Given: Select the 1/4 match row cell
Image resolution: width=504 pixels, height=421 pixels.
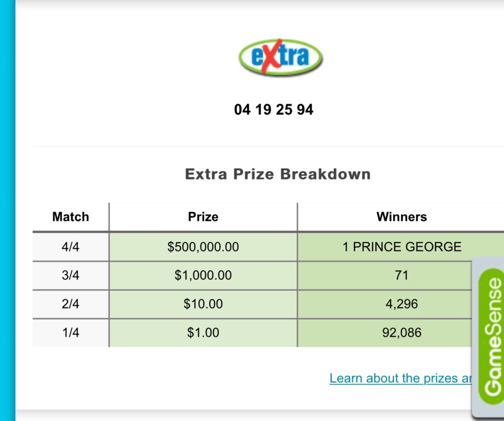Looking at the screenshot, I should pyautogui.click(x=71, y=333).
